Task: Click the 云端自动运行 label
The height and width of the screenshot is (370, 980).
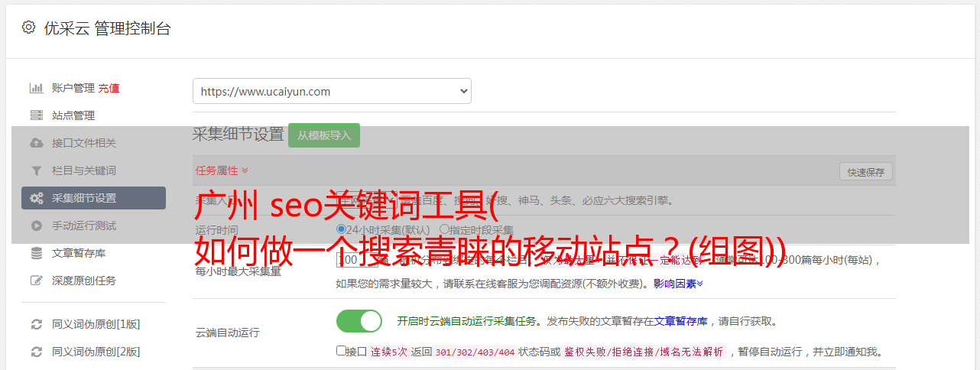Action: tap(227, 333)
